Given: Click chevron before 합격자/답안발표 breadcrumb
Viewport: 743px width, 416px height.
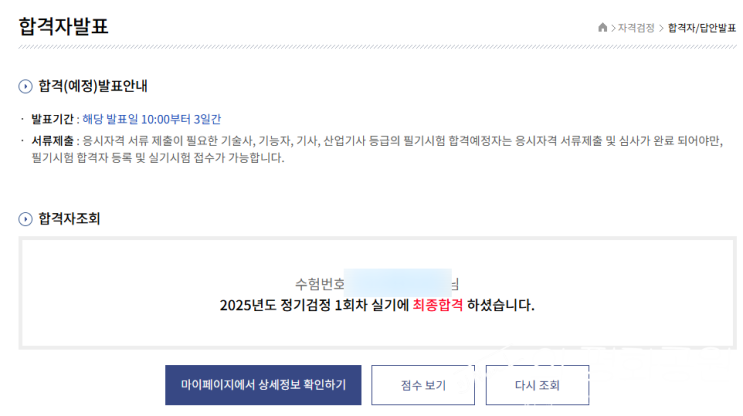Looking at the screenshot, I should [x=661, y=28].
